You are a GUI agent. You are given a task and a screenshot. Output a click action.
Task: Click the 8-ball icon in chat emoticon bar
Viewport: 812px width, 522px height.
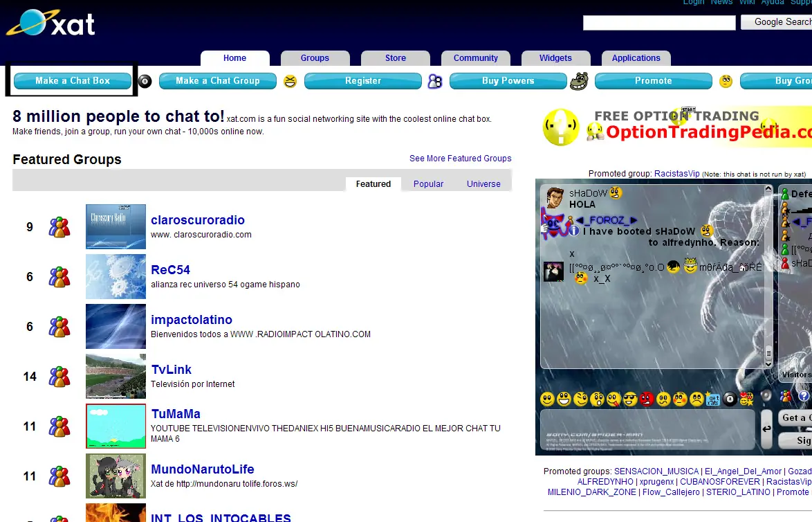click(x=730, y=399)
